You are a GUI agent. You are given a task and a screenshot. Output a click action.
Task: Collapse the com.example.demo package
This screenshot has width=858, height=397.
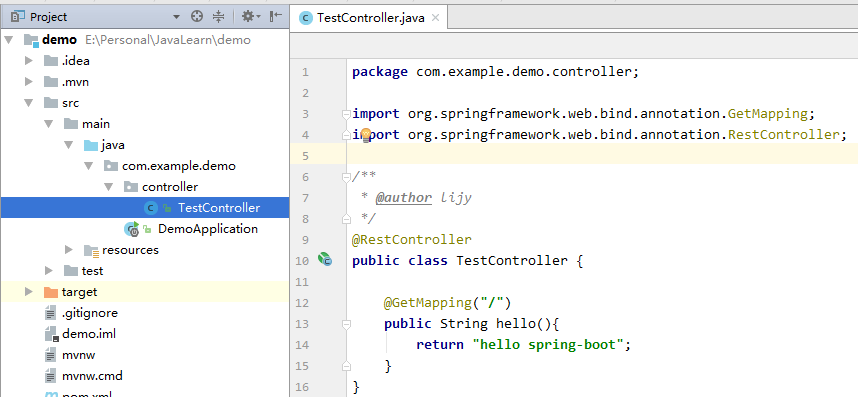(x=89, y=166)
